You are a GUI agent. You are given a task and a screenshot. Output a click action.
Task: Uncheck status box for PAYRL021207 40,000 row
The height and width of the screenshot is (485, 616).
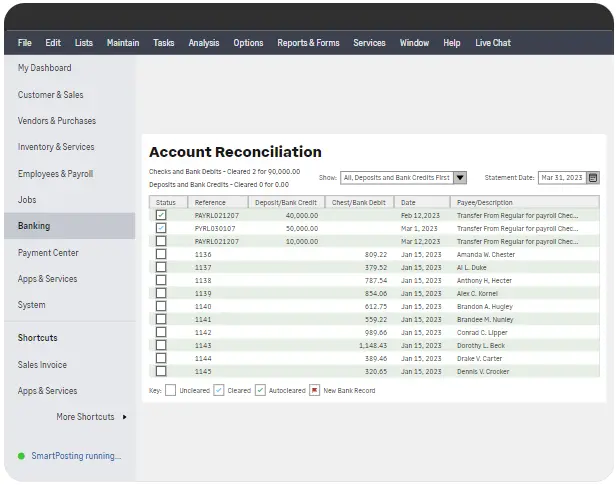[161, 215]
